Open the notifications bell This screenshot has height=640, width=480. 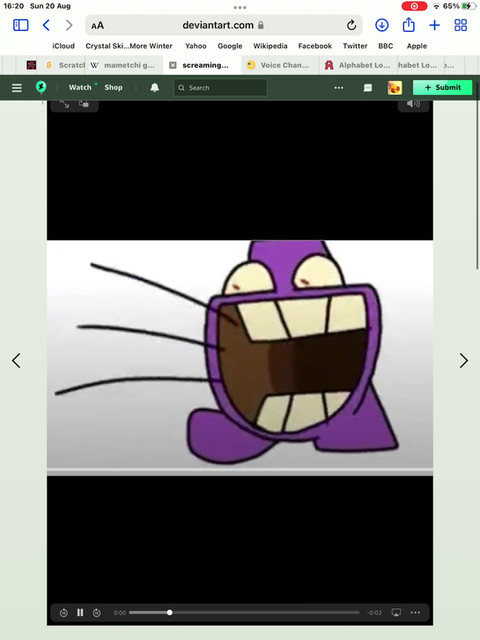(155, 87)
